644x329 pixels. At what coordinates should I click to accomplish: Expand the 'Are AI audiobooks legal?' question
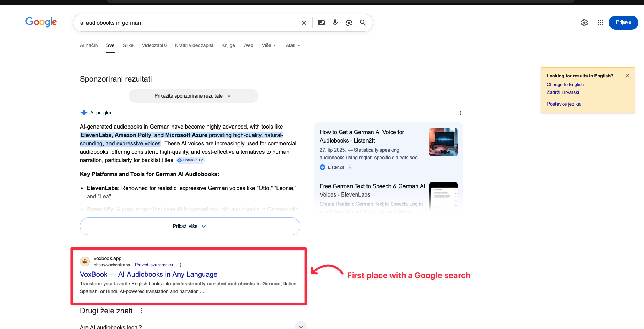(194, 327)
